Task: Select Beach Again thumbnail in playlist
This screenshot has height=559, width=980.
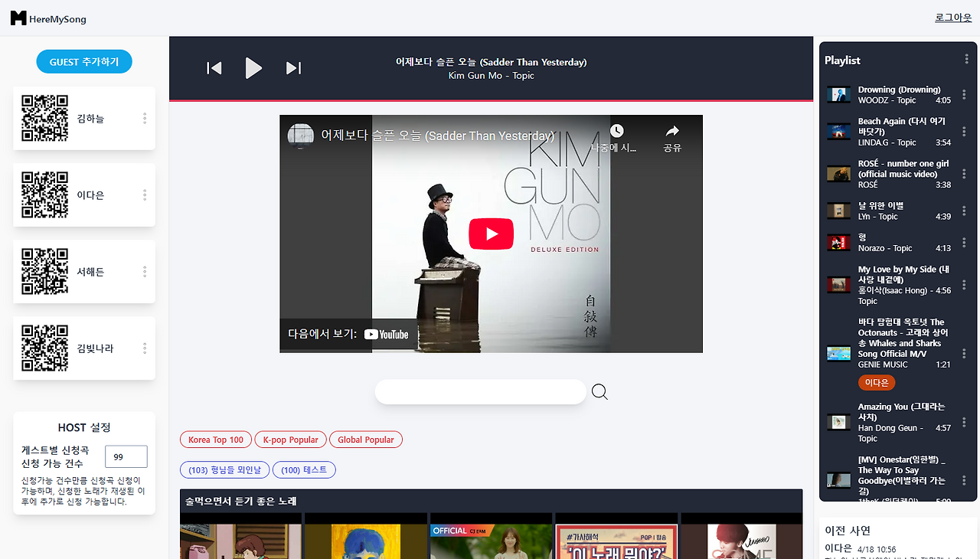Action: coord(839,132)
